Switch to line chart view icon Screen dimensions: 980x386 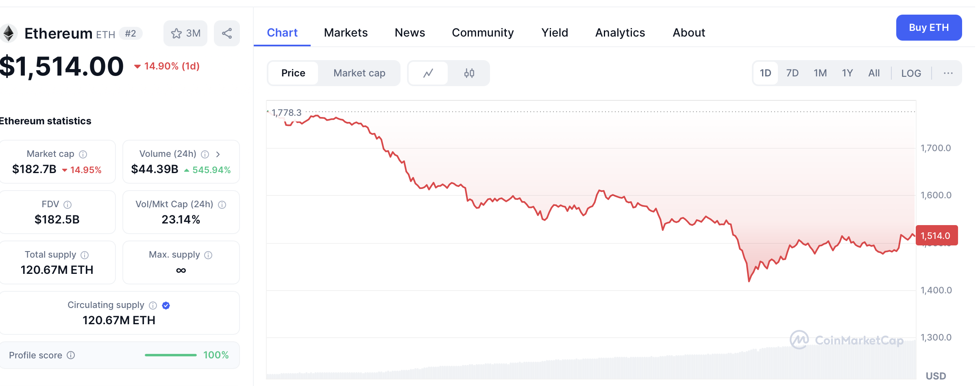428,73
